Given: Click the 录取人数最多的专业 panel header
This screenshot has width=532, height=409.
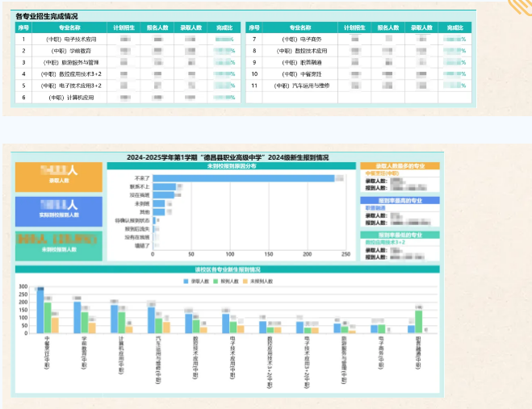Looking at the screenshot, I should pos(399,165).
